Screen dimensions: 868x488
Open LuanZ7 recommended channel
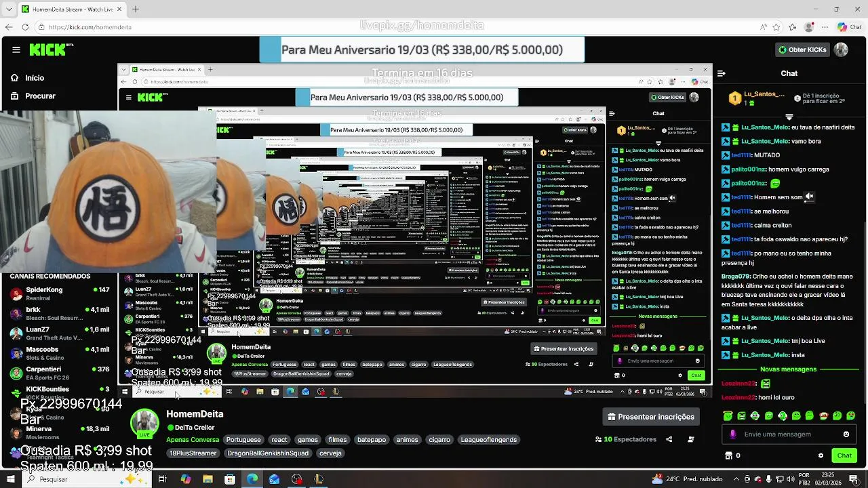pyautogui.click(x=60, y=333)
